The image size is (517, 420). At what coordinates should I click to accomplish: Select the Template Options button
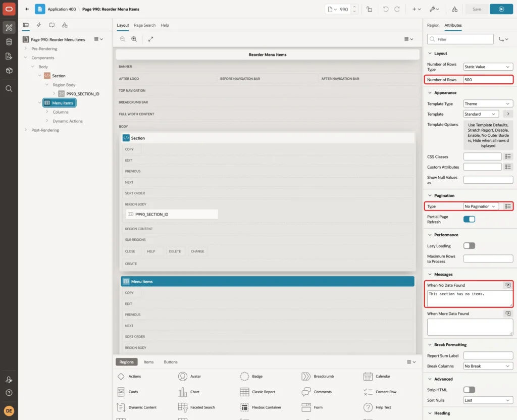click(488, 135)
